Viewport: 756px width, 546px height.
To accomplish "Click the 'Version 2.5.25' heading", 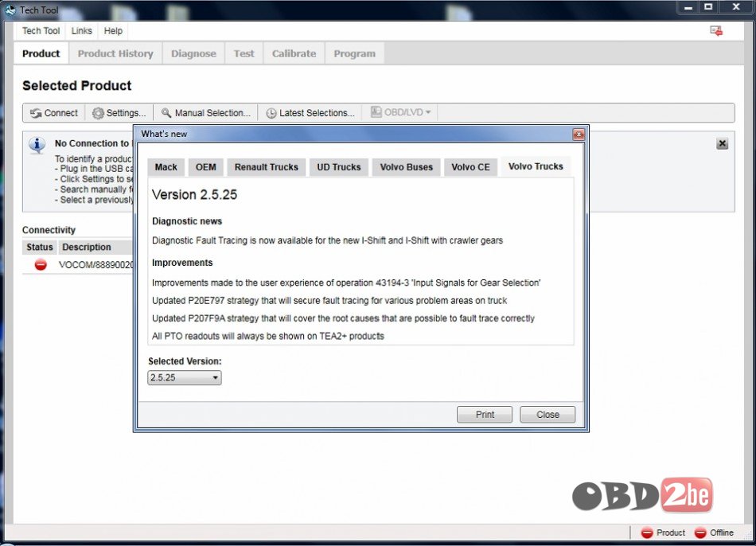I will [x=194, y=195].
